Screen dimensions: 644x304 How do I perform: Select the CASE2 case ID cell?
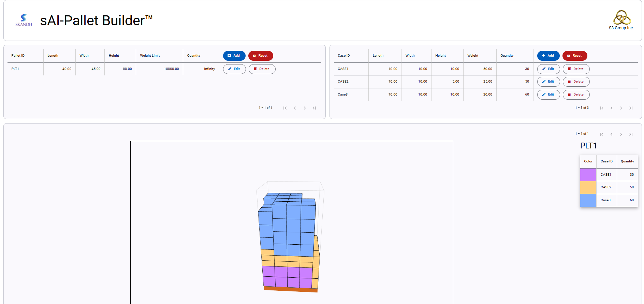click(x=351, y=82)
